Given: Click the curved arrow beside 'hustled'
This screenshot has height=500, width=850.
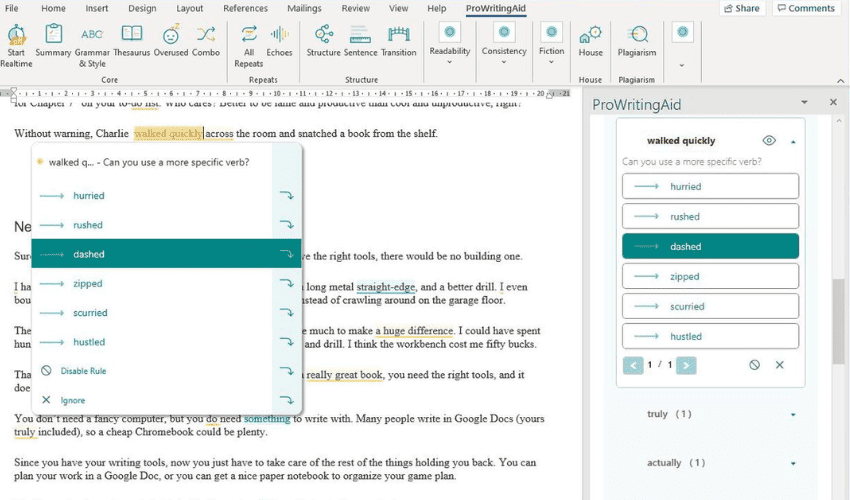Looking at the screenshot, I should 287,342.
